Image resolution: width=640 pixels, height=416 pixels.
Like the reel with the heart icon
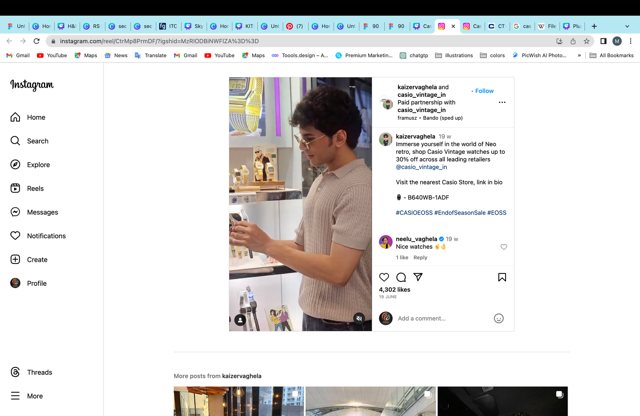[384, 277]
